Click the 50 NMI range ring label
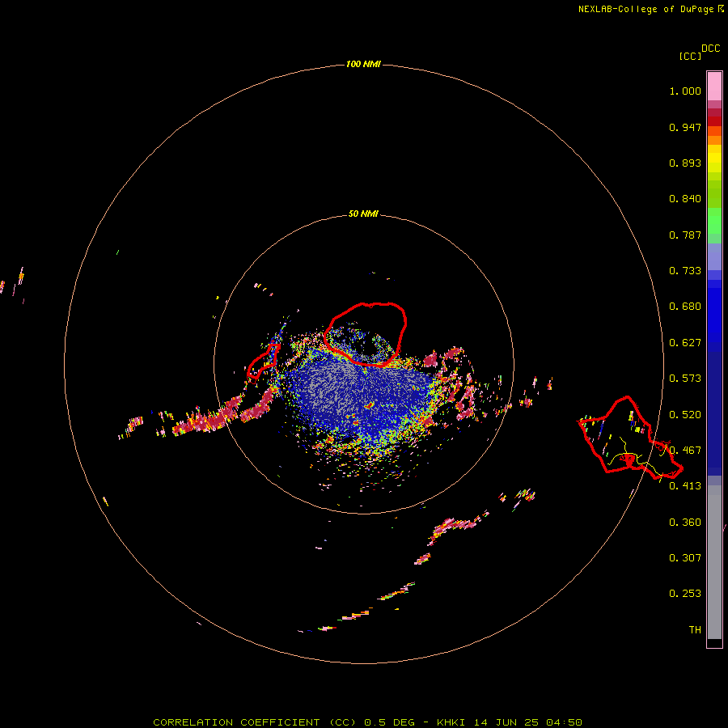This screenshot has height=728, width=728. tap(363, 214)
